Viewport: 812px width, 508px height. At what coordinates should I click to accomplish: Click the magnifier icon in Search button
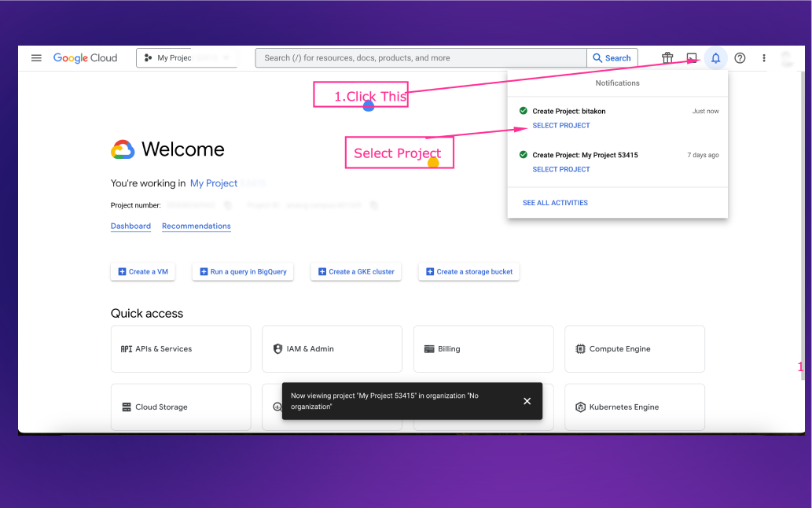597,58
